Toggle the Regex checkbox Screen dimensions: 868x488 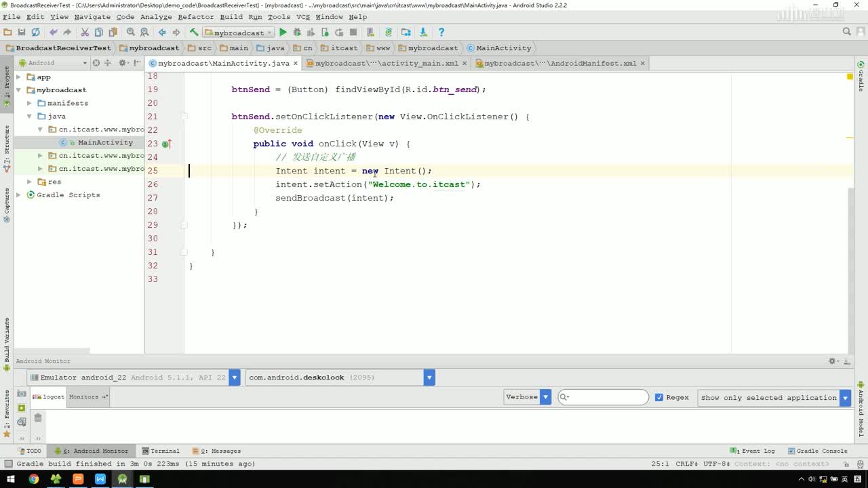[659, 397]
